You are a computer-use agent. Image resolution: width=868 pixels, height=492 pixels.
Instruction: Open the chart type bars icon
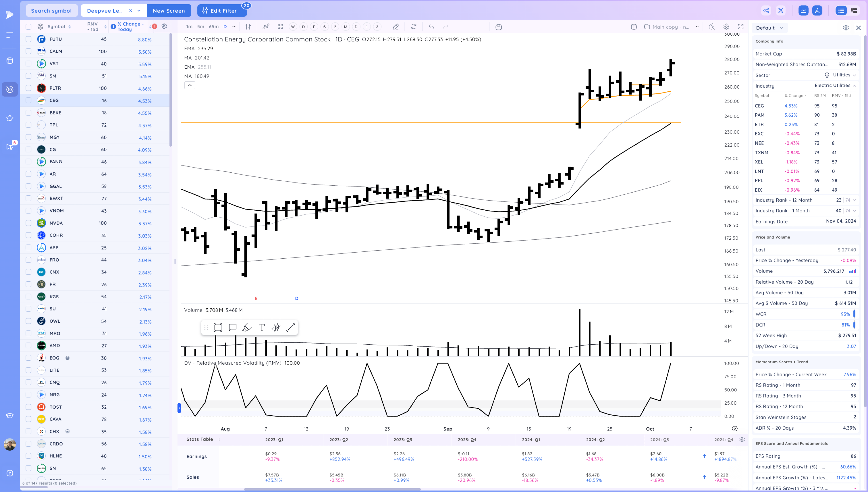(248, 27)
